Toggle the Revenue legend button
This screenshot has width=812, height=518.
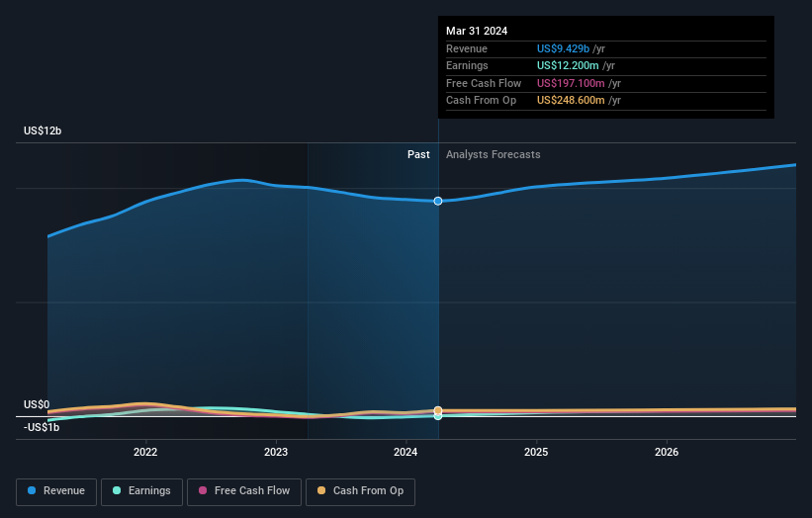(x=56, y=491)
